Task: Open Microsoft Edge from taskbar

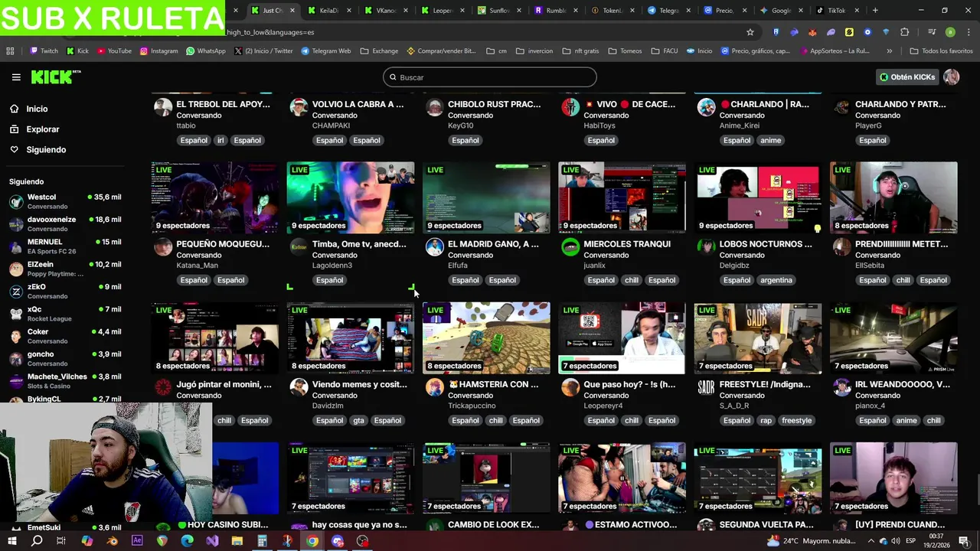Action: [x=187, y=541]
